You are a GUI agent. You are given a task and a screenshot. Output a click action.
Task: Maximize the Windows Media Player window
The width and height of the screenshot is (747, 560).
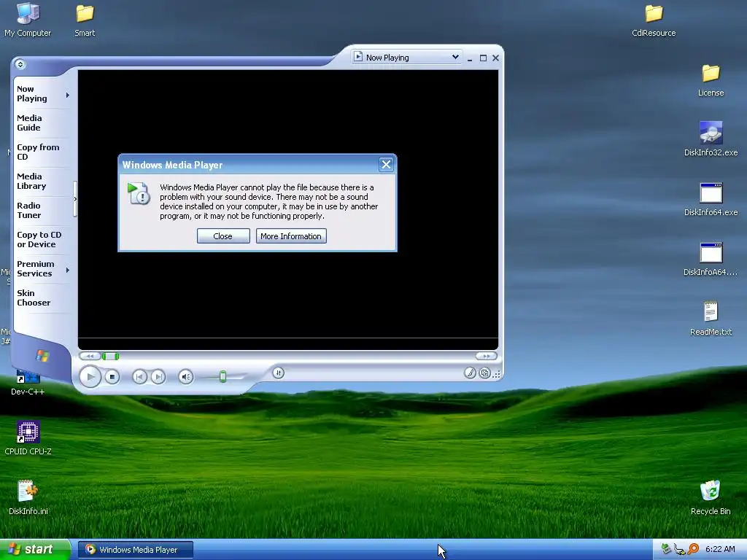click(x=483, y=58)
